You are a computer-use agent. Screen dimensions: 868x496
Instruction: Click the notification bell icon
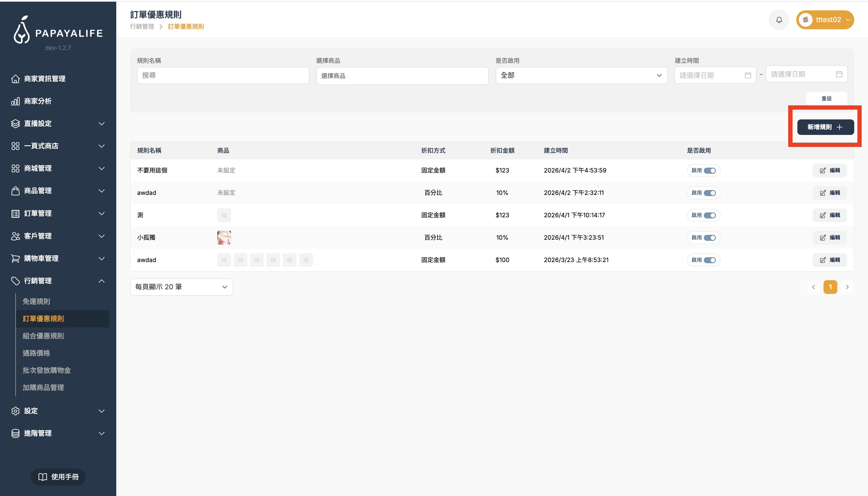(x=779, y=20)
